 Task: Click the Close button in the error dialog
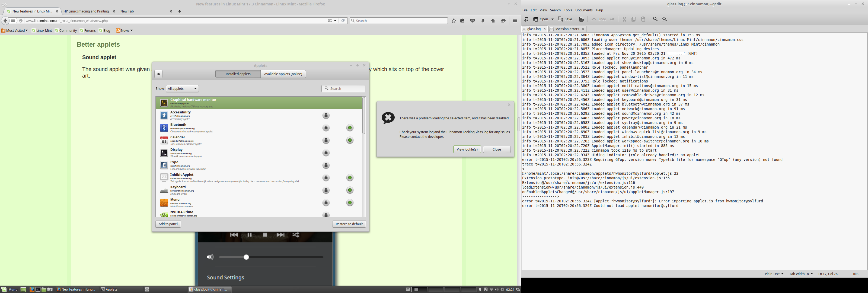[497, 149]
